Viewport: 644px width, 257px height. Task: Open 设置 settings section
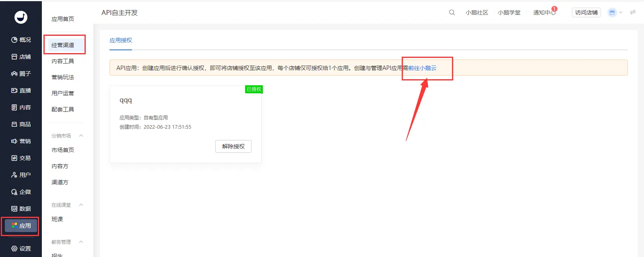tap(21, 249)
